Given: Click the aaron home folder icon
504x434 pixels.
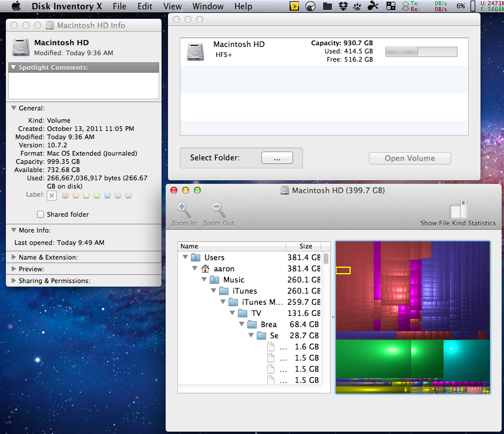Looking at the screenshot, I should tap(205, 268).
